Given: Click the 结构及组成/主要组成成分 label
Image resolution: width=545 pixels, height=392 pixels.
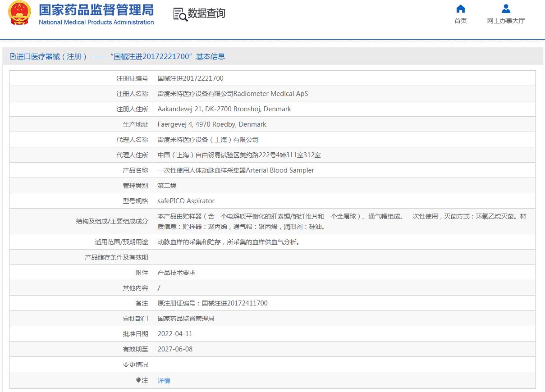Looking at the screenshot, I should [112, 221].
